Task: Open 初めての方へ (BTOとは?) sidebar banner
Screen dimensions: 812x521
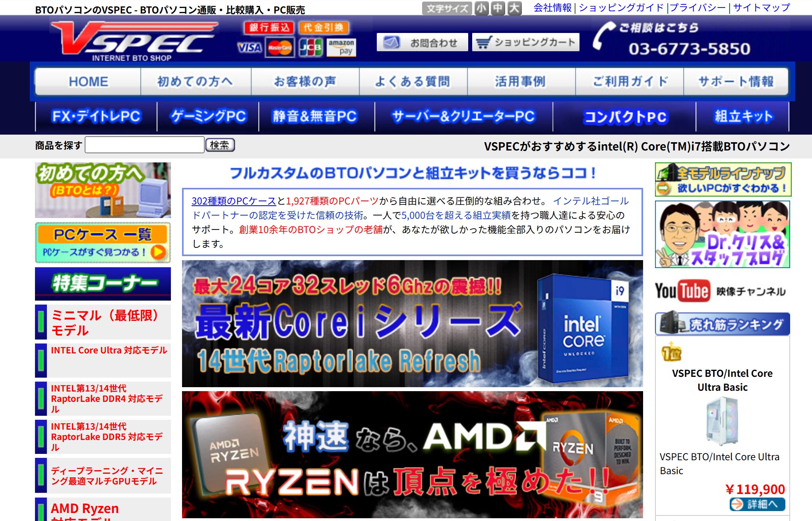Action: [103, 190]
